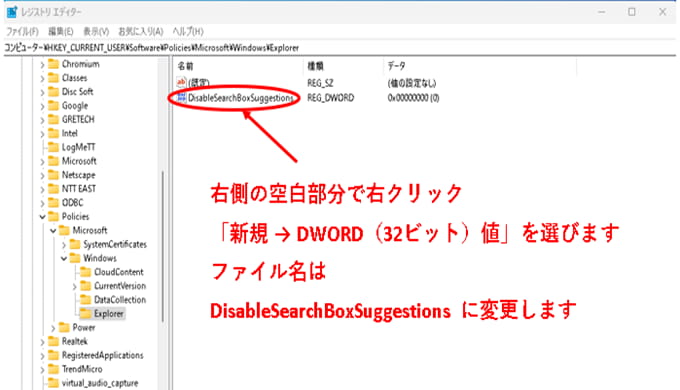Select the Windows key label
The width and height of the screenshot is (680, 390).
(100, 258)
